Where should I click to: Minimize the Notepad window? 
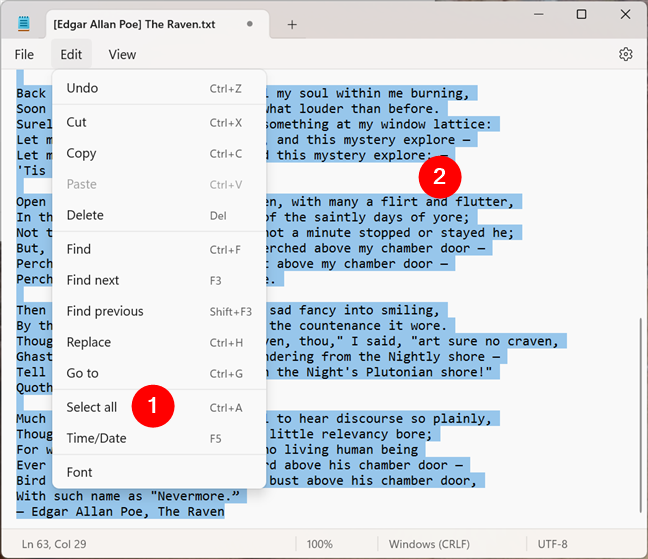click(538, 14)
